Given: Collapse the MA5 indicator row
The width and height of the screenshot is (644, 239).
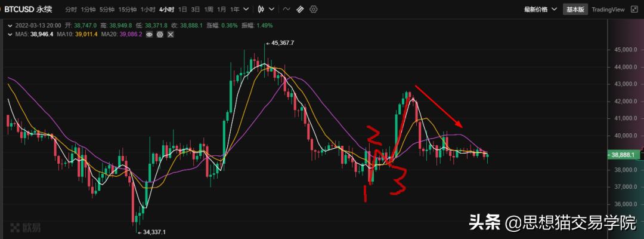Looking at the screenshot, I should pos(10,34).
